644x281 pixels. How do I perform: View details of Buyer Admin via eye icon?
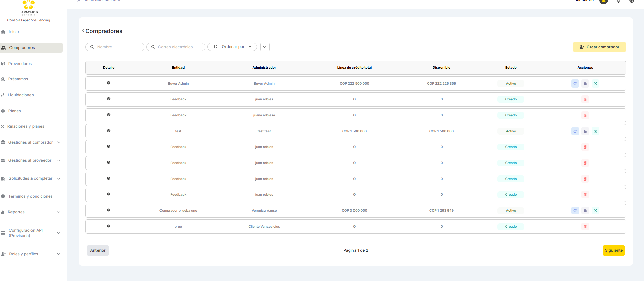[108, 83]
